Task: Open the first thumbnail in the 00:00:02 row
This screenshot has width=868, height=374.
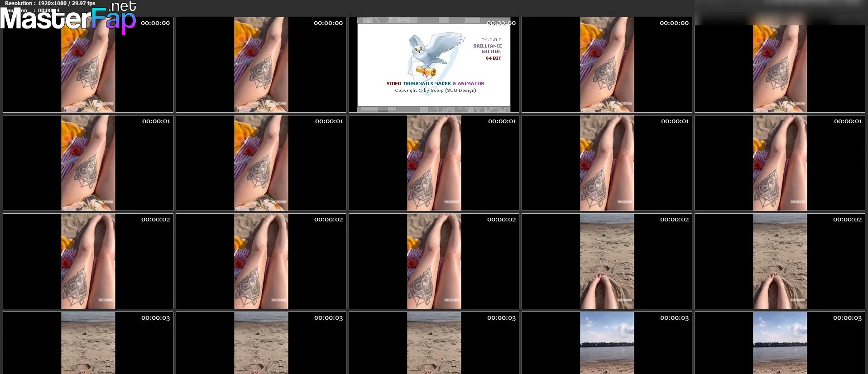Action: point(88,261)
